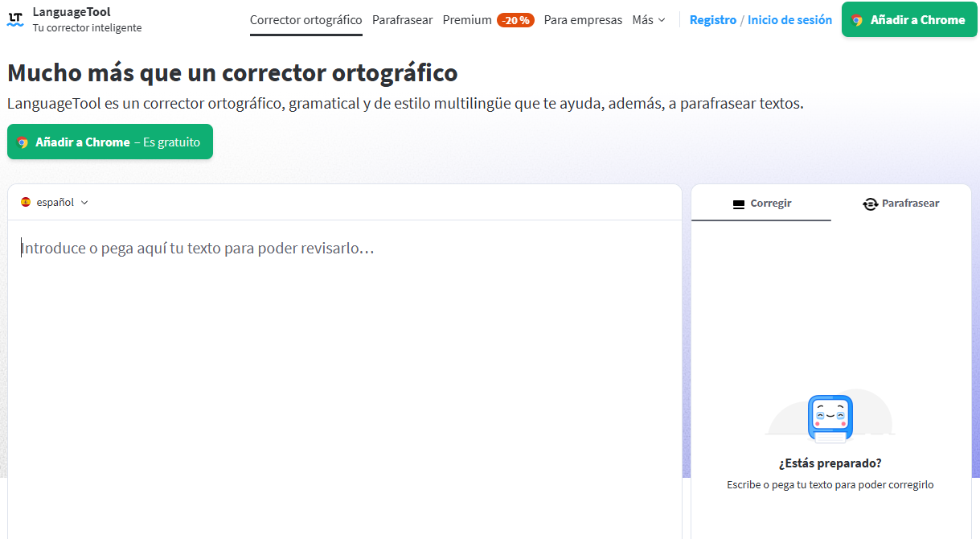Click the Corregir tab icon
The image size is (980, 539).
tap(739, 204)
